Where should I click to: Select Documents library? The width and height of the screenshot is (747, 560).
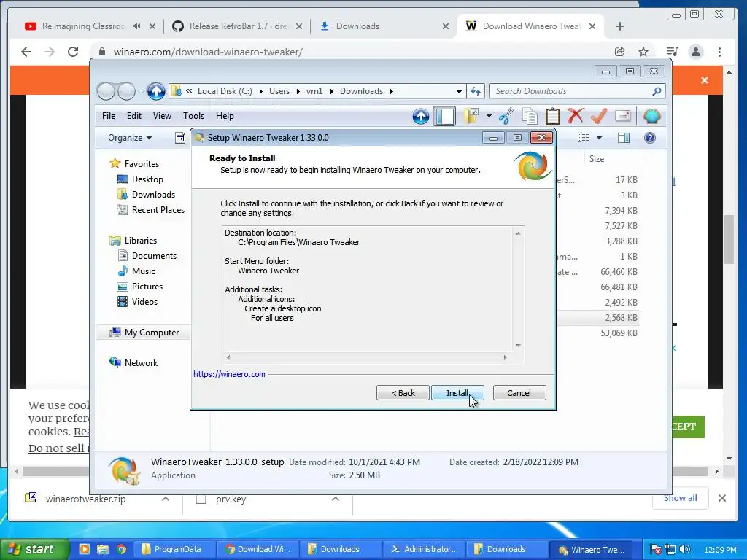pyautogui.click(x=154, y=256)
